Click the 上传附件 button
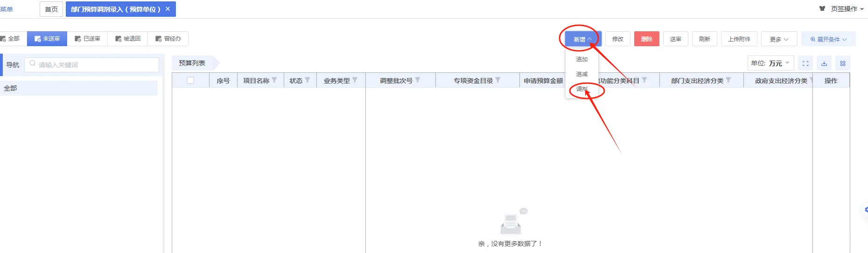Viewport: 868px width, 253px height. pos(739,39)
